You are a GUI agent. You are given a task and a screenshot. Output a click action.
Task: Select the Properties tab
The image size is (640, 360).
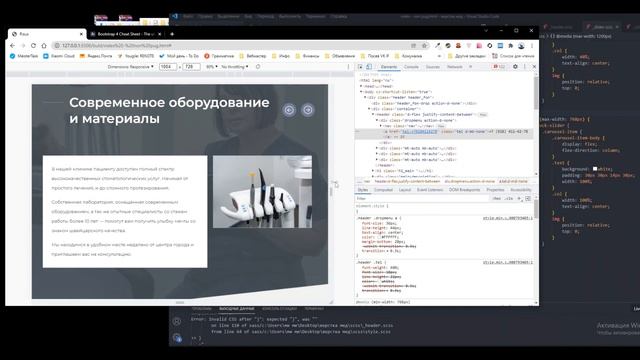495,190
